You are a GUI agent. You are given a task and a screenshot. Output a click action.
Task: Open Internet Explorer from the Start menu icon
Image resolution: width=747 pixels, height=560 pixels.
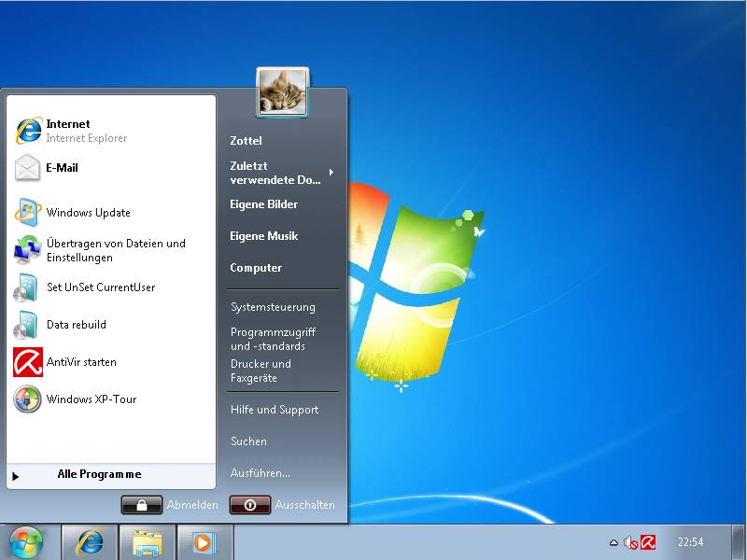click(x=29, y=130)
